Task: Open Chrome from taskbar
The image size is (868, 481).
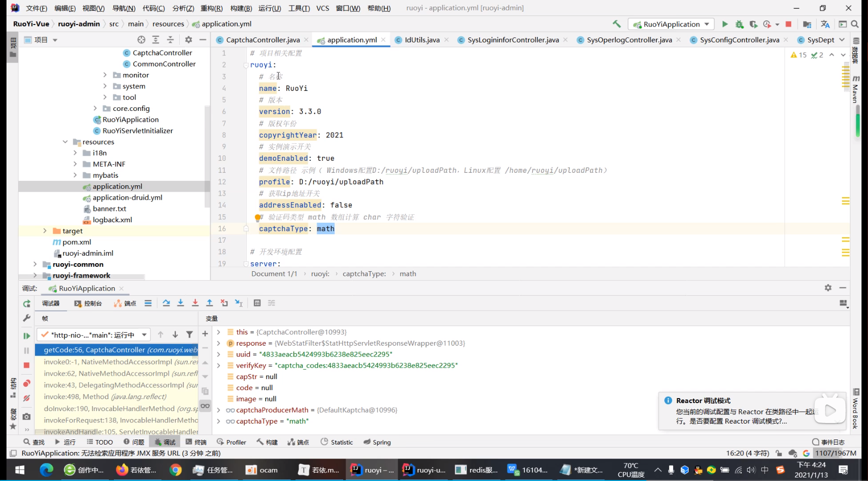Action: (175, 470)
